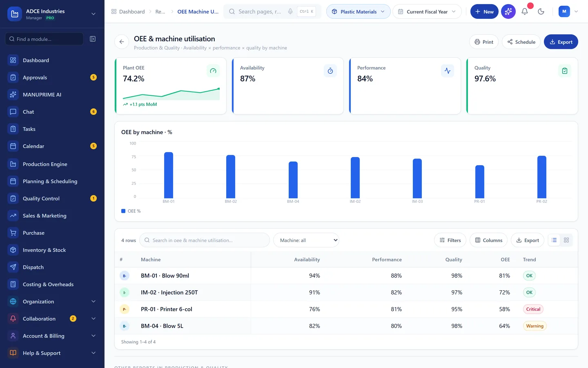
Task: Open Approvals module
Action: click(x=52, y=77)
